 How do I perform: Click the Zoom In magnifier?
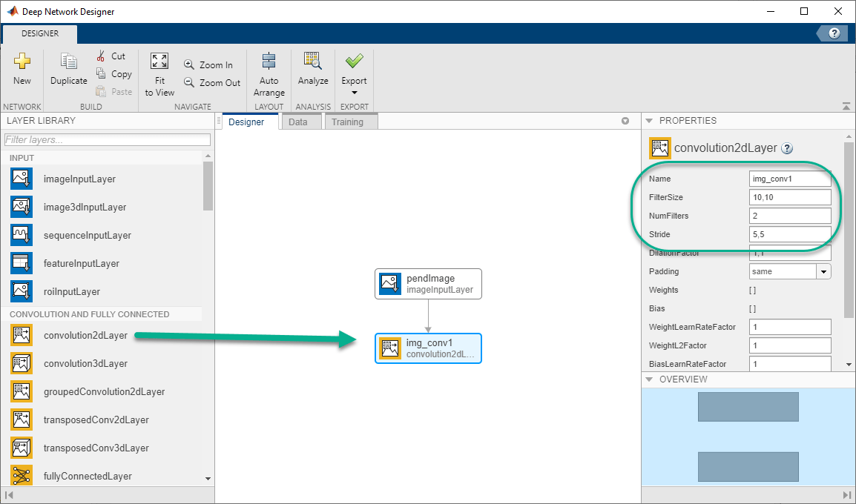[x=189, y=64]
